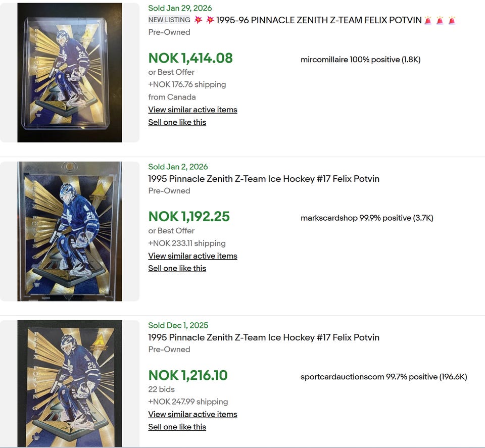This screenshot has height=448, width=485.
Task: Click the NOK 1,192.25 sold price
Action: coord(189,217)
